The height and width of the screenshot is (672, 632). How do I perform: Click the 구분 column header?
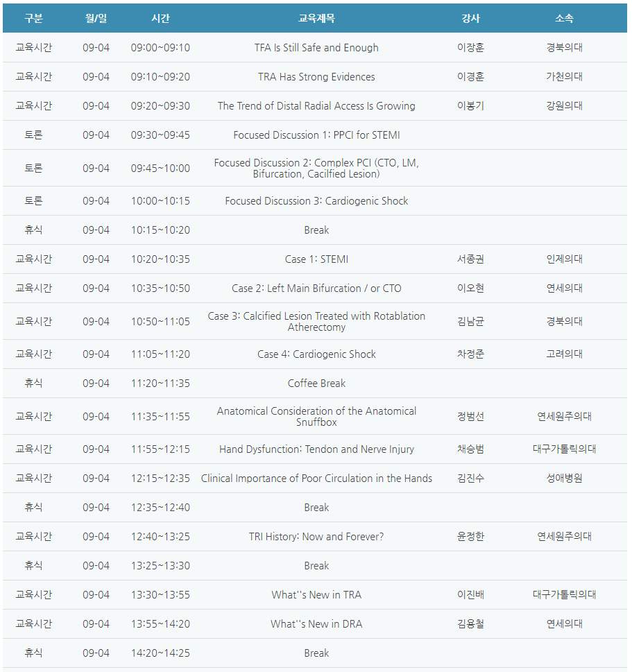[x=33, y=18]
